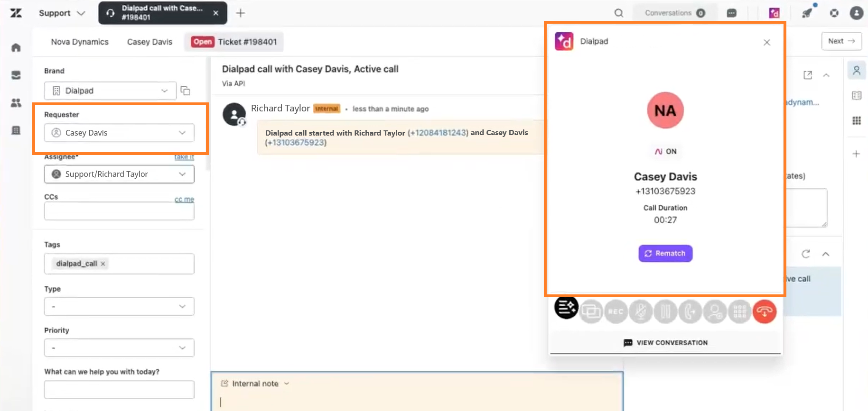Start call recording with REC button

click(x=616, y=311)
